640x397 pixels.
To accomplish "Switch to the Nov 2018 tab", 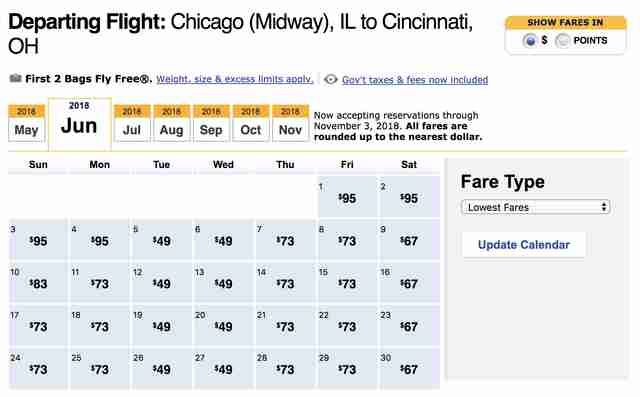I will coord(290,123).
